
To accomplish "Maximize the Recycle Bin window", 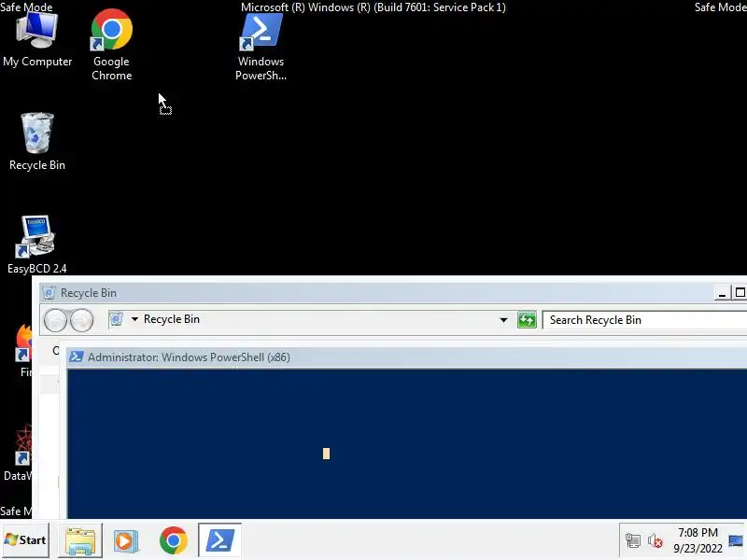I will [x=740, y=293].
